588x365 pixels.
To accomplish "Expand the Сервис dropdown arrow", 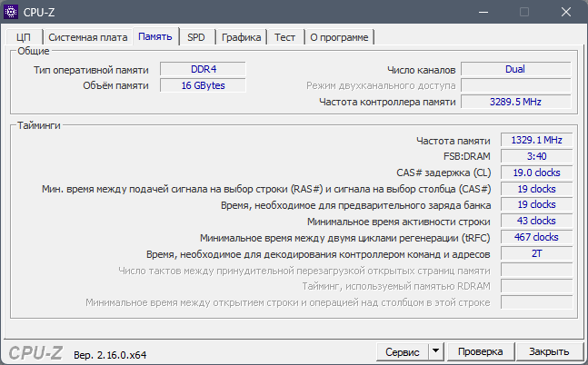I will click(435, 351).
